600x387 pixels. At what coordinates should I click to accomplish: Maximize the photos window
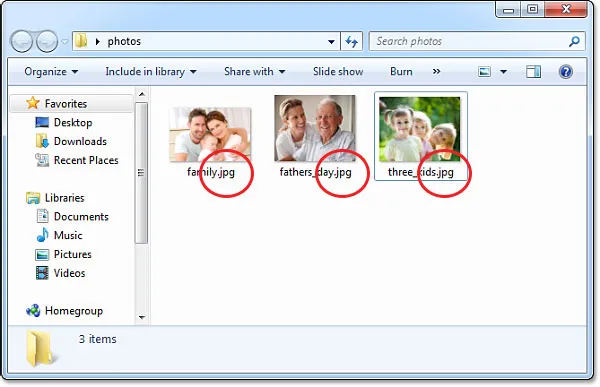pos(532,9)
